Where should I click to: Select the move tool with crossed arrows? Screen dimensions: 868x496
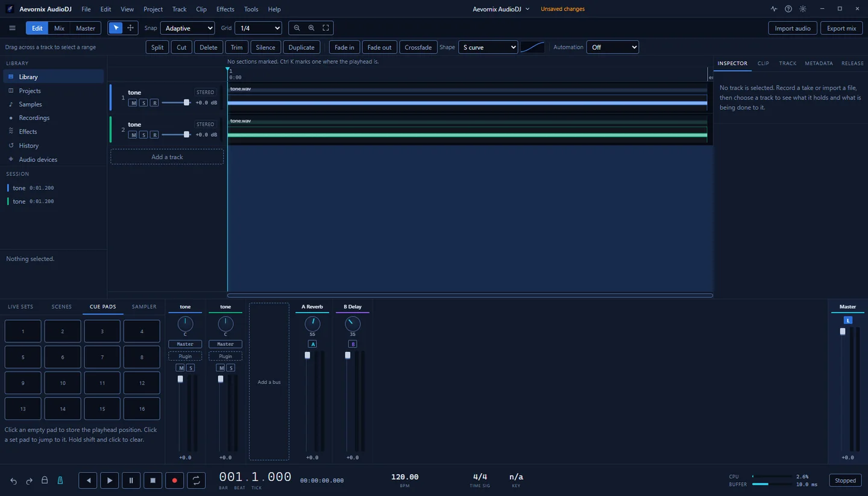130,28
